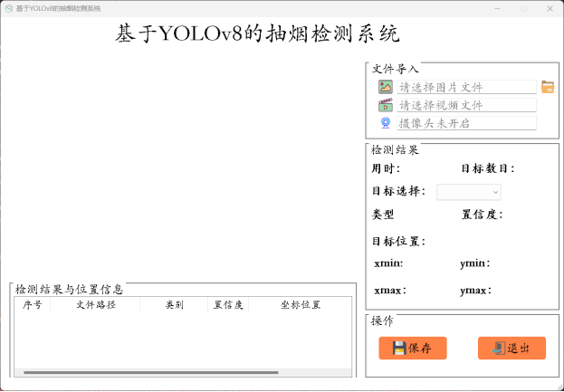The width and height of the screenshot is (564, 392).
Task: Open the 目标选择 dropdown
Action: (x=469, y=192)
